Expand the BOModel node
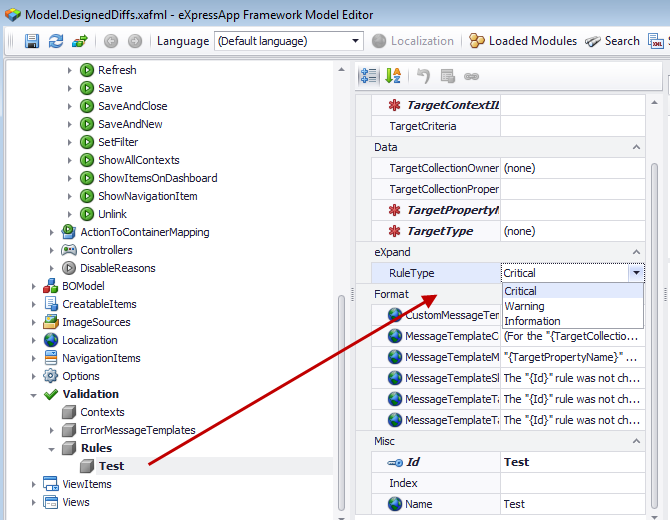 coord(34,286)
